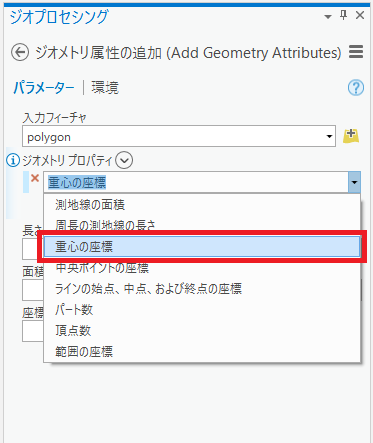Open the hamburger menu beside the tool title

(x=356, y=52)
